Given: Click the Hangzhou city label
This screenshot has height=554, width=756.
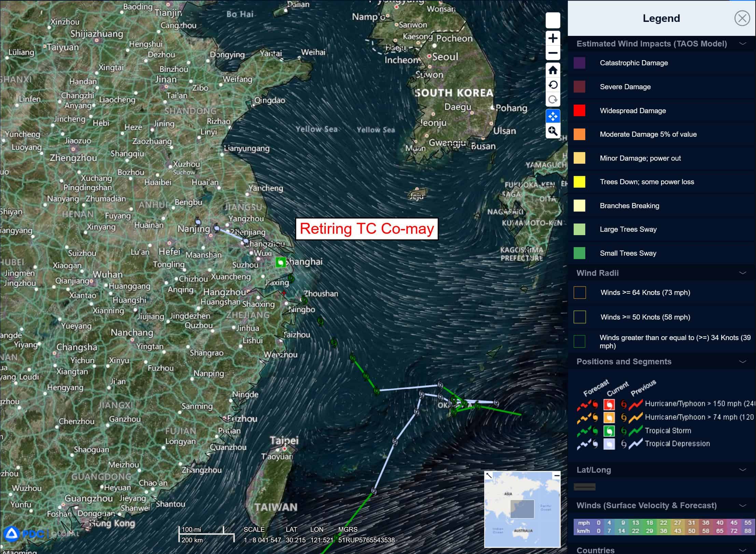Looking at the screenshot, I should (x=224, y=292).
